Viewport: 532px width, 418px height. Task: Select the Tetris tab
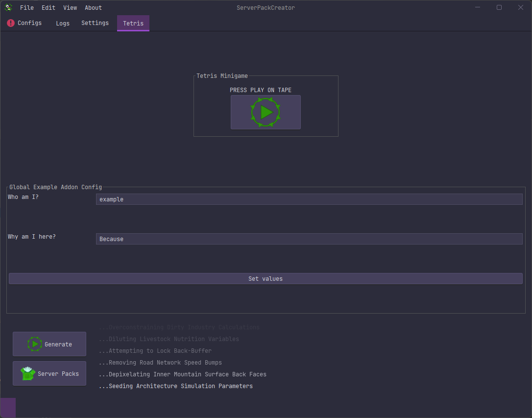[x=133, y=23]
